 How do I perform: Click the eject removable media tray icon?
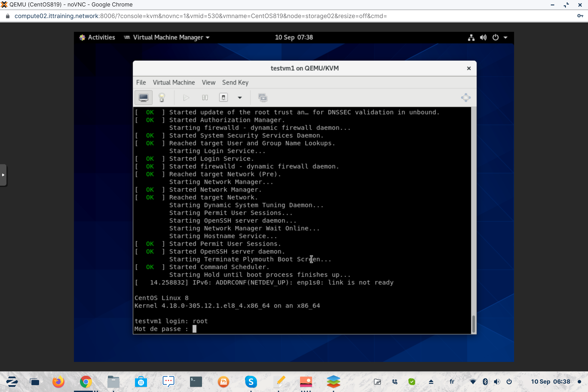(431, 382)
